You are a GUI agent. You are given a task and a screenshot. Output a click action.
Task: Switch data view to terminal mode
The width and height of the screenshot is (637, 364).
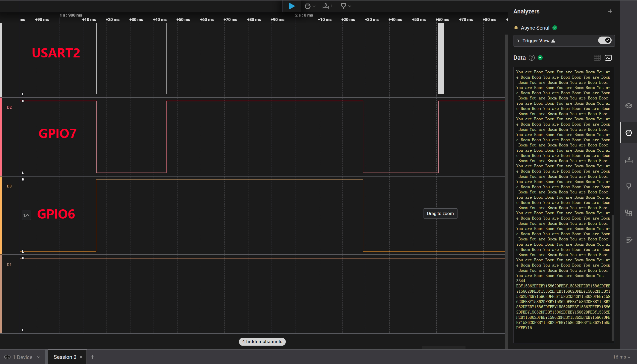608,58
